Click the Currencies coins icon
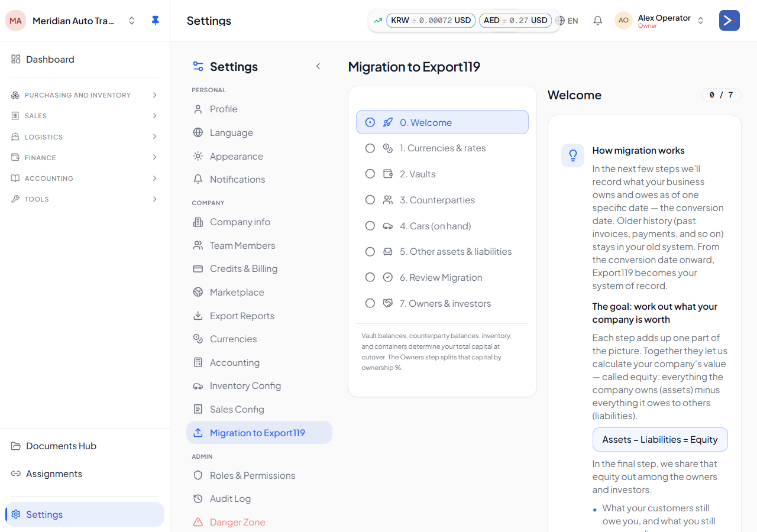 pos(198,339)
